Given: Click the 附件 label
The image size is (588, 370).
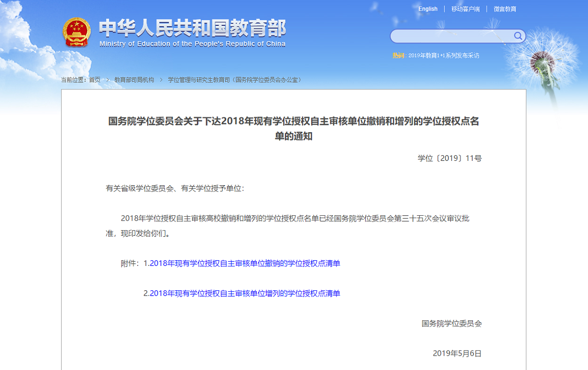Looking at the screenshot, I should tap(130, 264).
